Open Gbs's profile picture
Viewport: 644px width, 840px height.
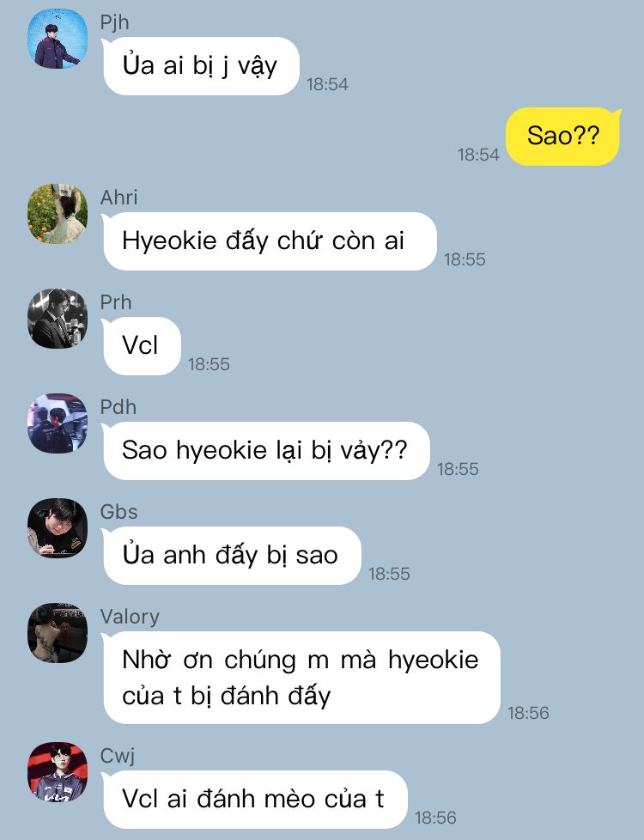[58, 528]
